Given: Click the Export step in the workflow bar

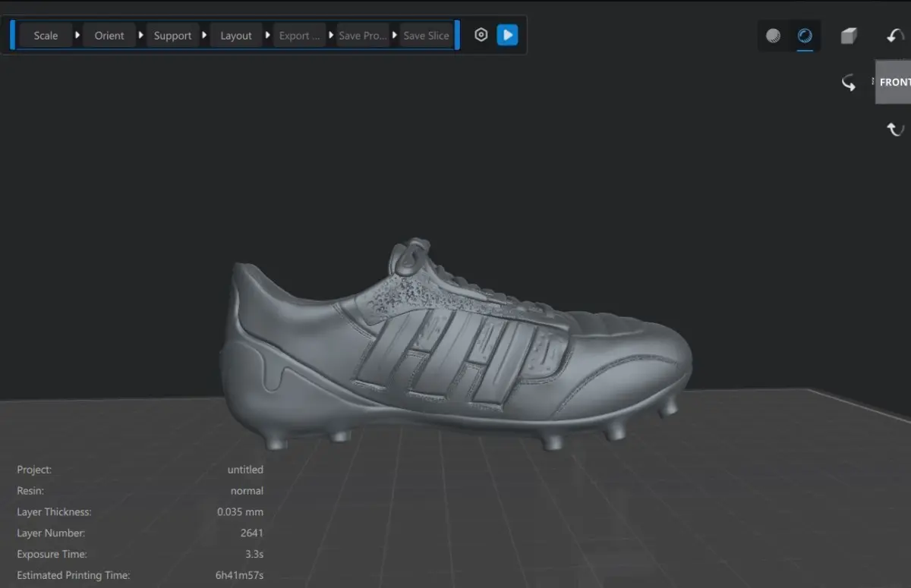Looking at the screenshot, I should pyautogui.click(x=299, y=36).
